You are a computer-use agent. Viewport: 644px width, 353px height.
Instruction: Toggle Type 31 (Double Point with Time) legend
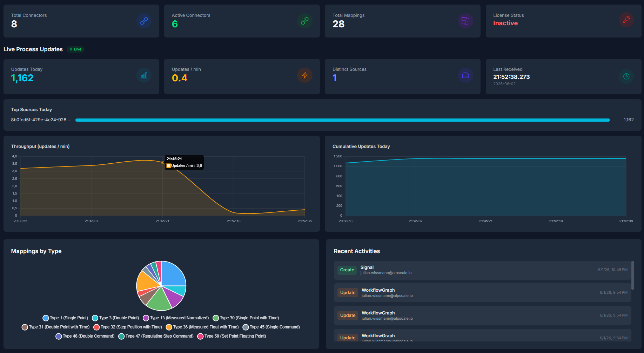pos(55,327)
